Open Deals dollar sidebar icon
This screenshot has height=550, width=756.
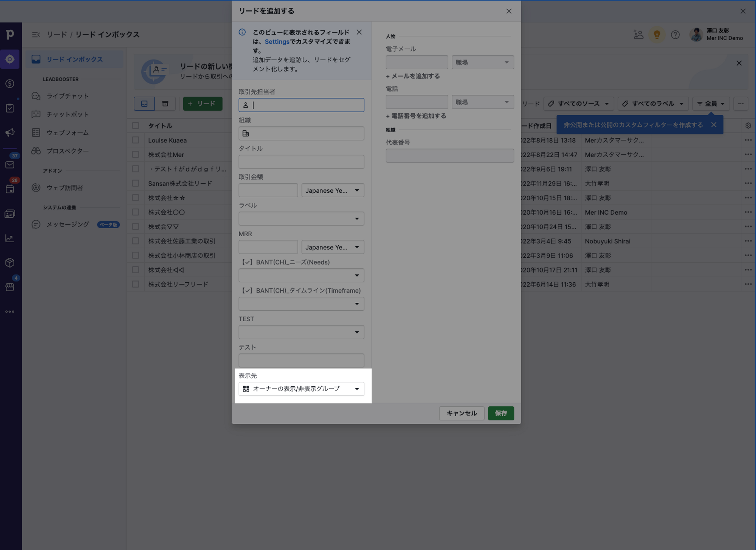pyautogui.click(x=10, y=84)
